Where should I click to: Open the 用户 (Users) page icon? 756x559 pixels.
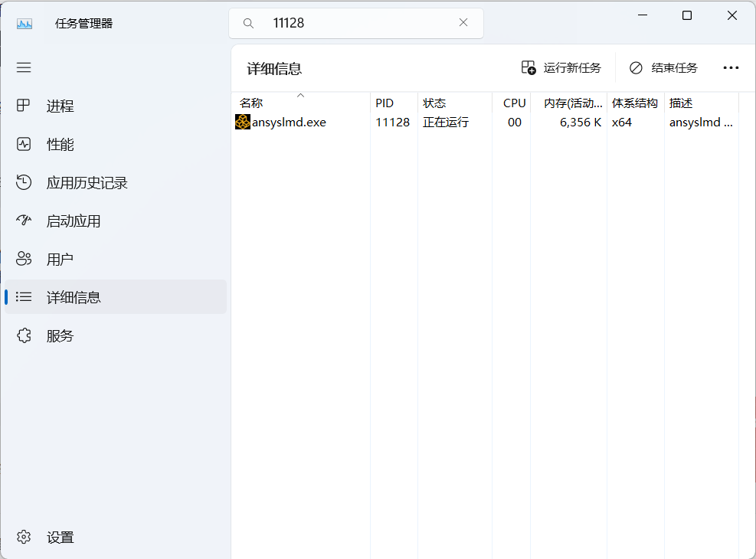coord(24,259)
